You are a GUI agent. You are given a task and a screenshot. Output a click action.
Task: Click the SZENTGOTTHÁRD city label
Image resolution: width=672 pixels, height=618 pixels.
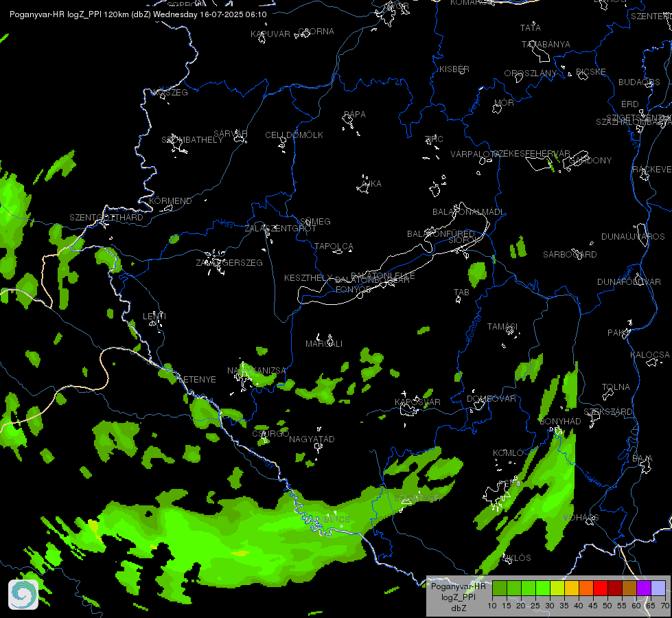tap(106, 218)
